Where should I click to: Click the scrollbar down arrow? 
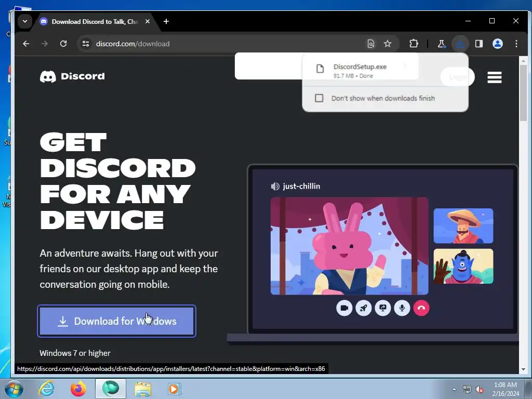point(523,369)
